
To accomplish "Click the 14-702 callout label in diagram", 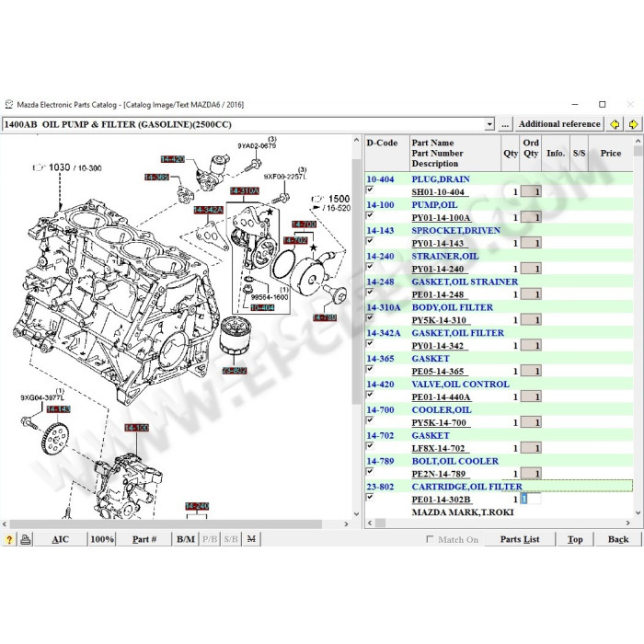I will point(295,240).
